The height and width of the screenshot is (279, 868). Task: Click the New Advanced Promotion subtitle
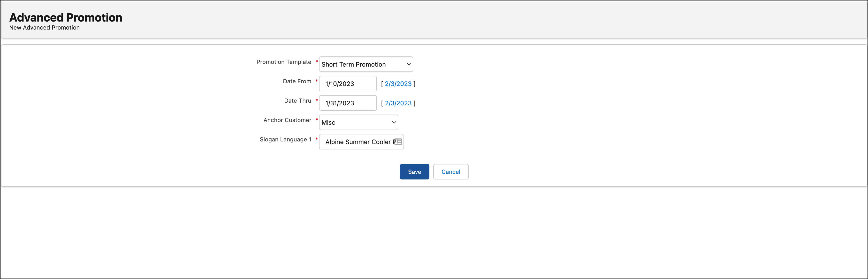tap(44, 27)
